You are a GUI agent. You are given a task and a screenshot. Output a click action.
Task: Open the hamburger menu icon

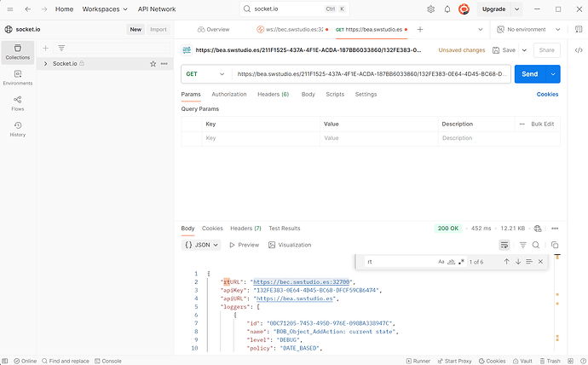coord(10,9)
